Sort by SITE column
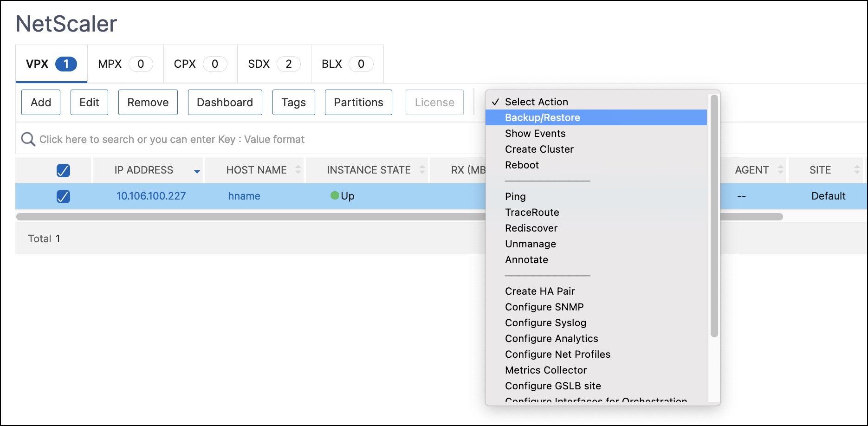The width and height of the screenshot is (868, 426). pyautogui.click(x=857, y=170)
